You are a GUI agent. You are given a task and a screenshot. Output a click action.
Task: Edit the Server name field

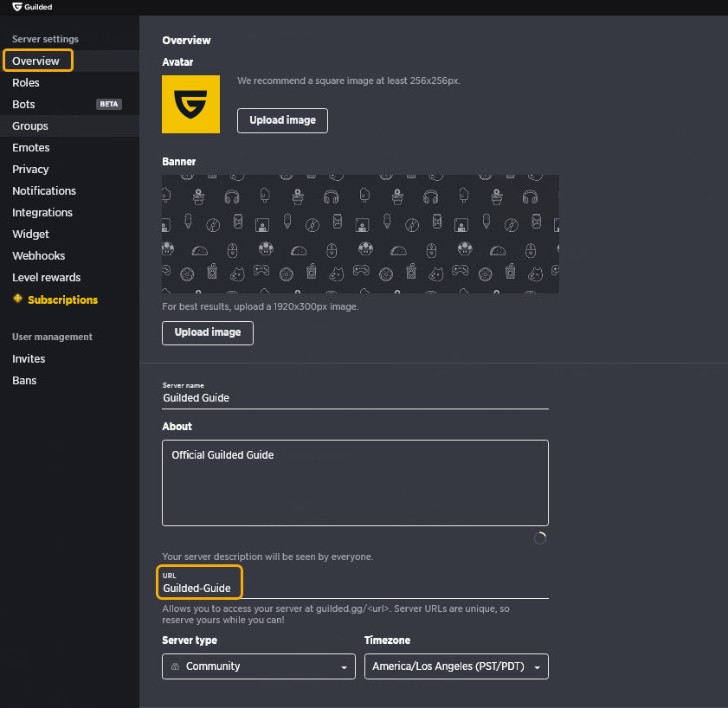coord(355,398)
